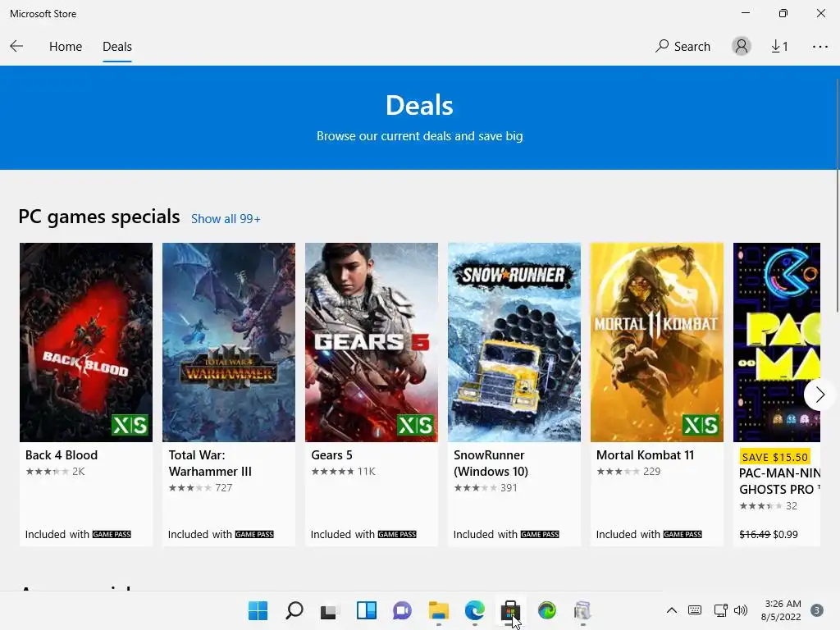The height and width of the screenshot is (630, 840).
Task: Open network status tray icon
Action: 720,610
